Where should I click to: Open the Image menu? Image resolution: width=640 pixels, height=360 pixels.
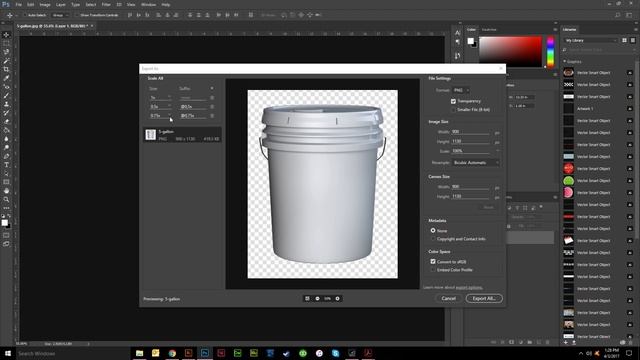tap(45, 4)
